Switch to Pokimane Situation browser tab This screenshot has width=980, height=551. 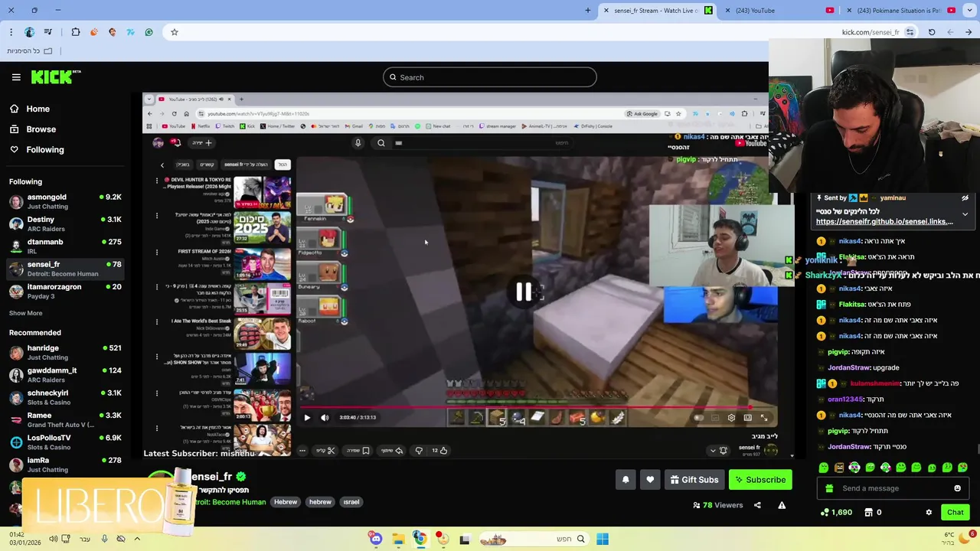(x=900, y=10)
